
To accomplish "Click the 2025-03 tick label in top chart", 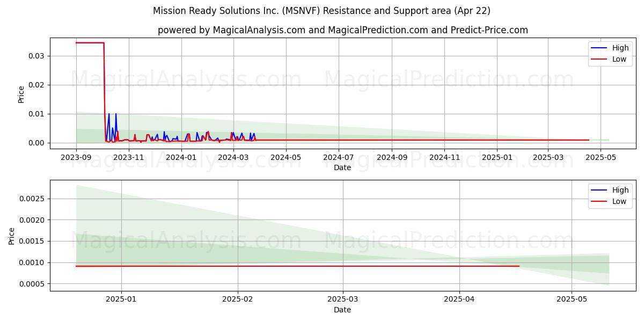I will (x=548, y=157).
